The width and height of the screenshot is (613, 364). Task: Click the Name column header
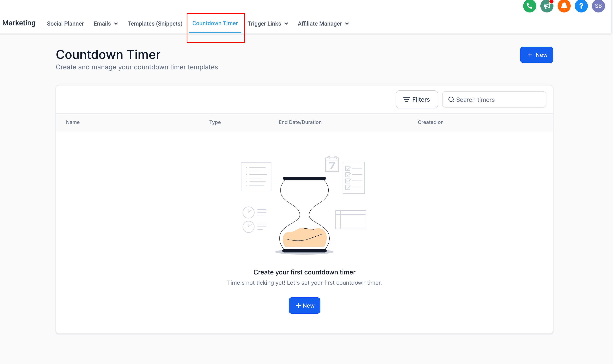[73, 122]
